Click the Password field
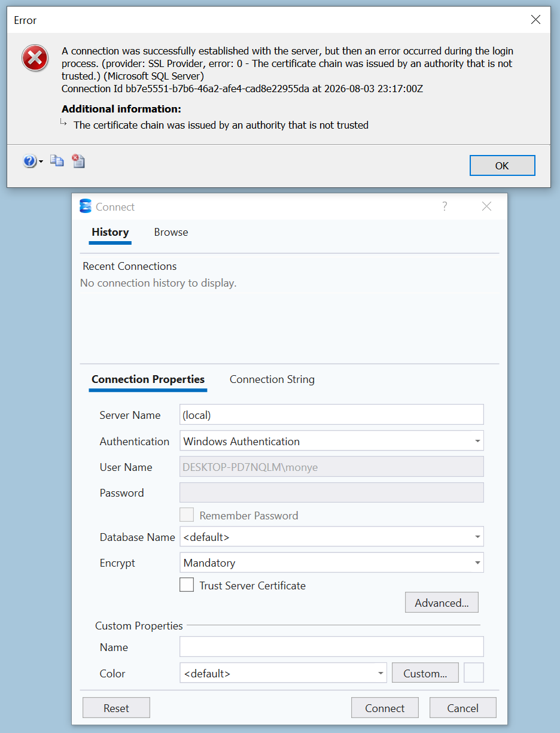This screenshot has width=560, height=733. (x=331, y=492)
